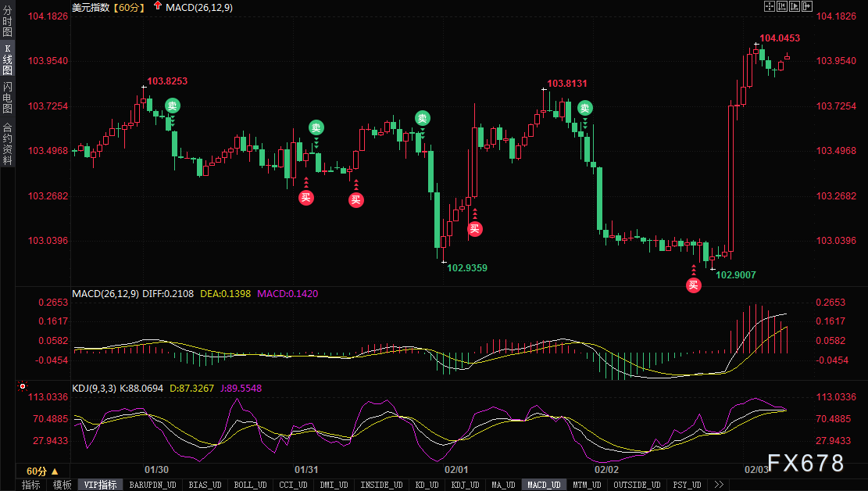Click the MACD panel DIFF:0.2108 value
This screenshot has height=491, width=868.
(168, 294)
